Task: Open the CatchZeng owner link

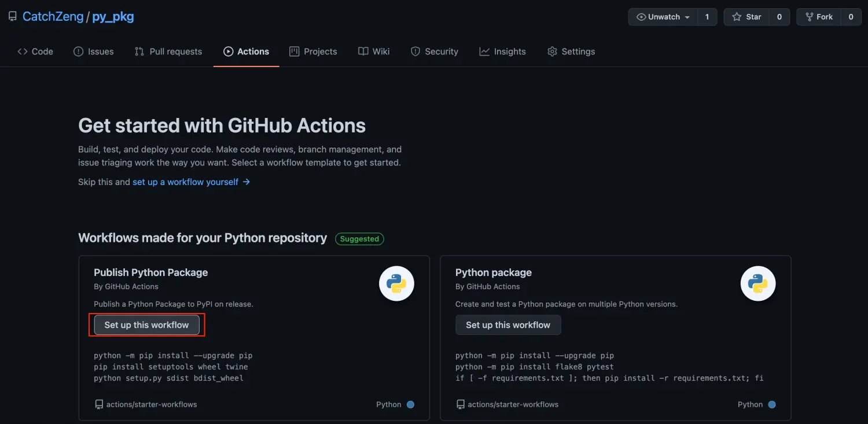Action: (x=53, y=17)
